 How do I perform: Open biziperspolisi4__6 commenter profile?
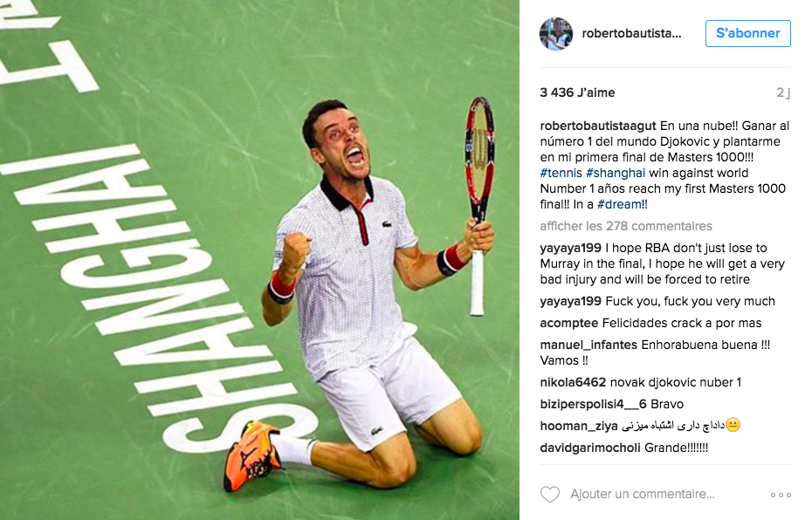point(594,404)
